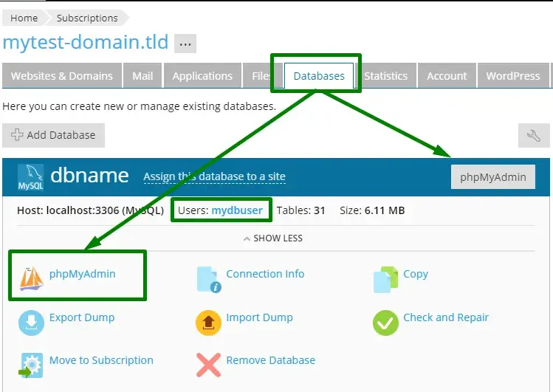Click Assign this database to a site
Viewport: 553px width, 392px height.
pos(214,176)
